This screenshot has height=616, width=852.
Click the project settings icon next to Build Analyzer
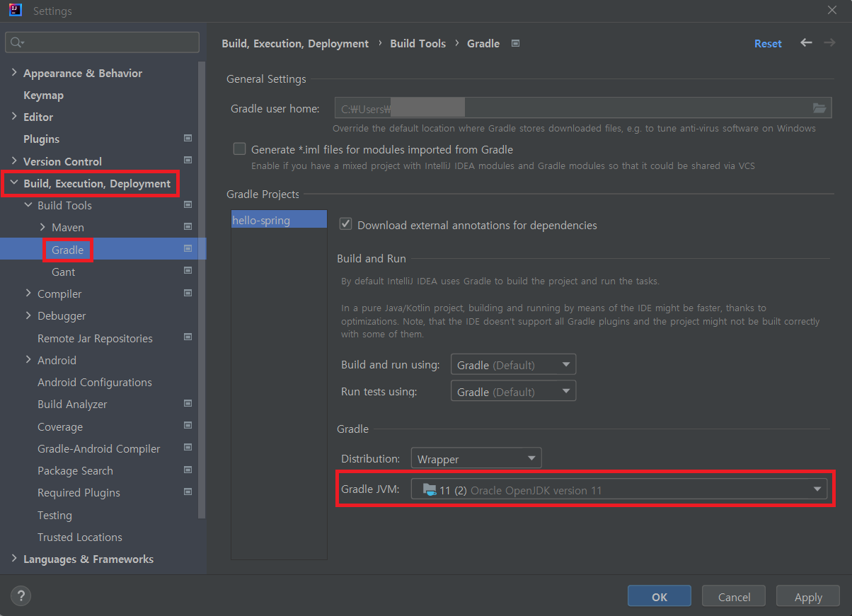point(188,404)
